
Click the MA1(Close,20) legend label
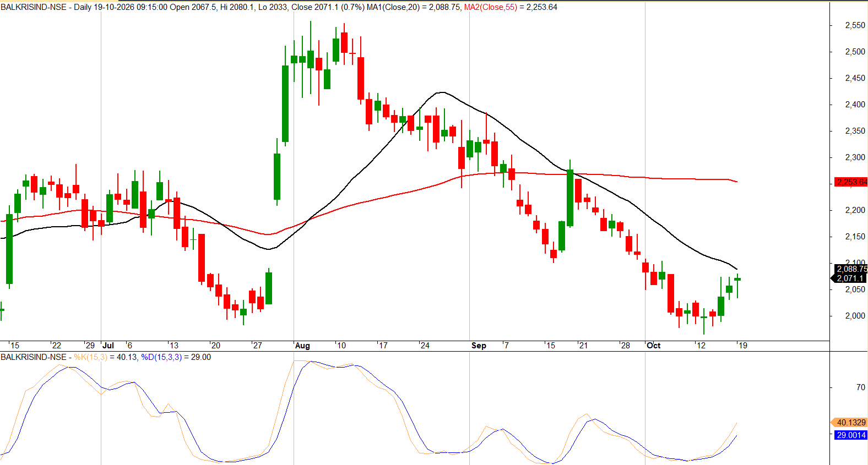pos(393,7)
